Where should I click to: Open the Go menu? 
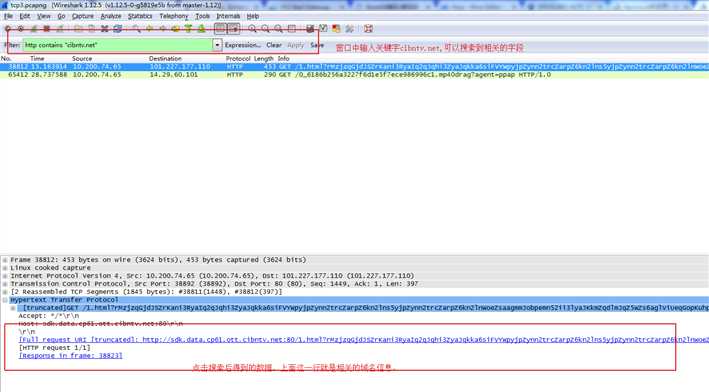pos(61,16)
